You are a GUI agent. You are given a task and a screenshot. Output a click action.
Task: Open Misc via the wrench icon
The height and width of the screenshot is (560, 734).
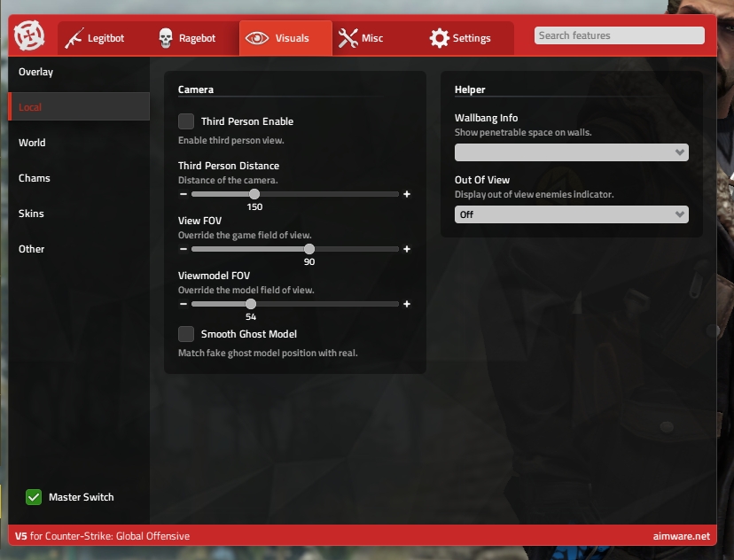347,38
